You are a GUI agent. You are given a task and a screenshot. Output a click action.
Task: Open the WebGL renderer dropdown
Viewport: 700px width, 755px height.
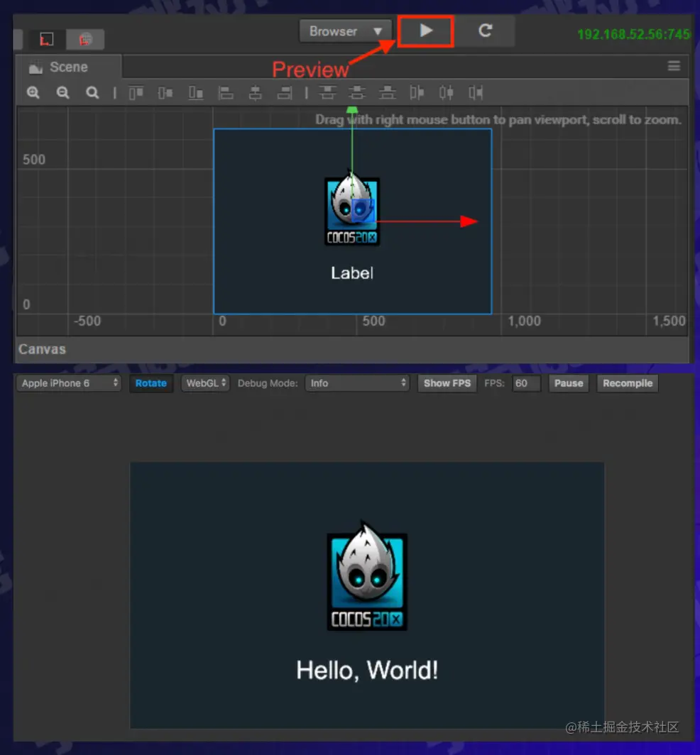tap(205, 383)
